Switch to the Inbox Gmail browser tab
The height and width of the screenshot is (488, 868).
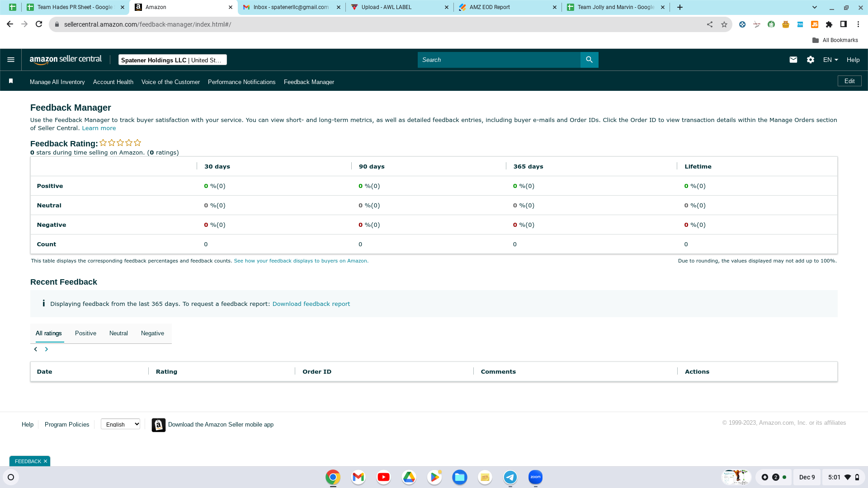tap(292, 7)
